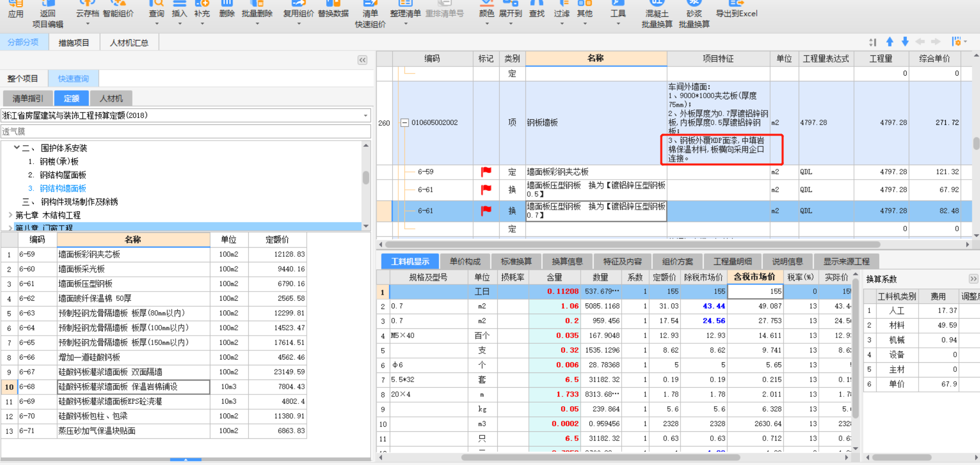The height and width of the screenshot is (465, 980).
Task: Select quota row 6-60 墙面板采光板
Action: click(x=154, y=269)
